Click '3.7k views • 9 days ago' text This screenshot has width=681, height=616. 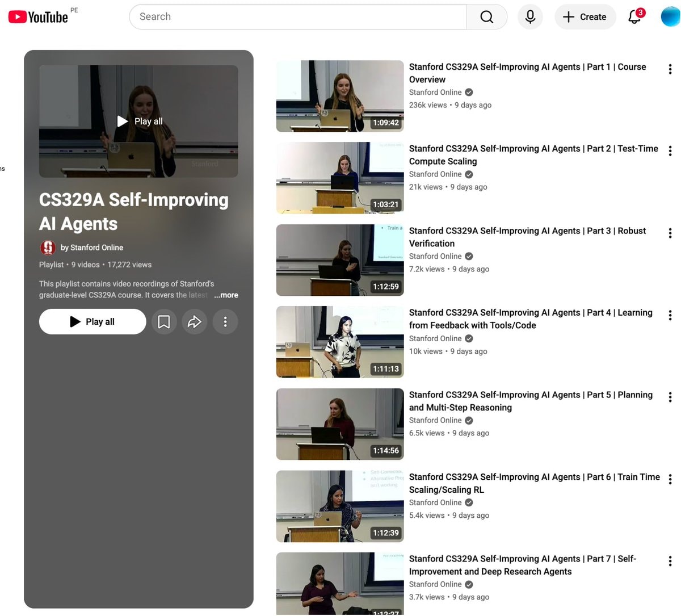449,597
